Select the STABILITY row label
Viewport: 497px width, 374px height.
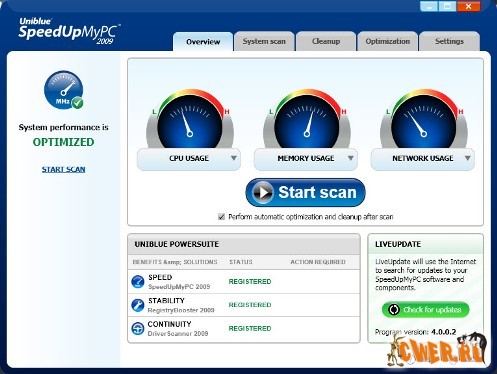[166, 301]
